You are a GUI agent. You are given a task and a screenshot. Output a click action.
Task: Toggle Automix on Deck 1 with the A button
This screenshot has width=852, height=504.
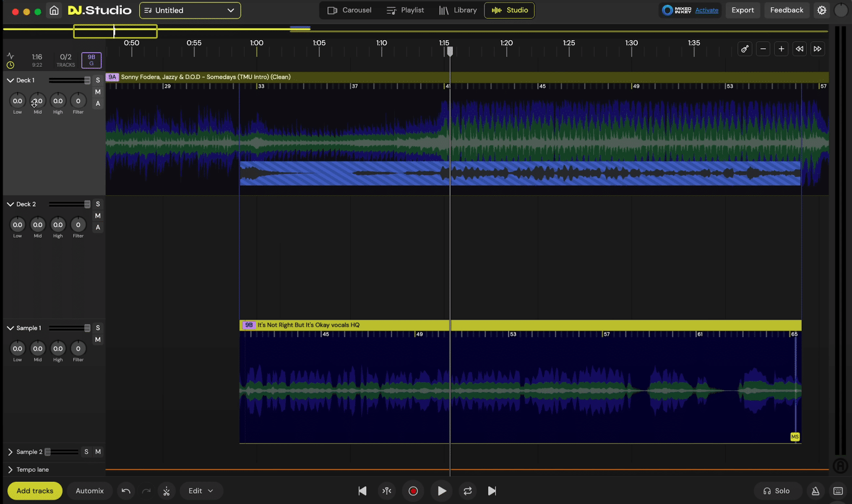click(97, 103)
